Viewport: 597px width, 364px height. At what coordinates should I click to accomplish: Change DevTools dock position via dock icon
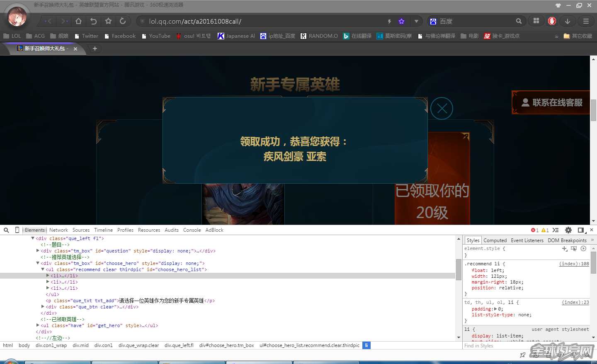pyautogui.click(x=581, y=230)
